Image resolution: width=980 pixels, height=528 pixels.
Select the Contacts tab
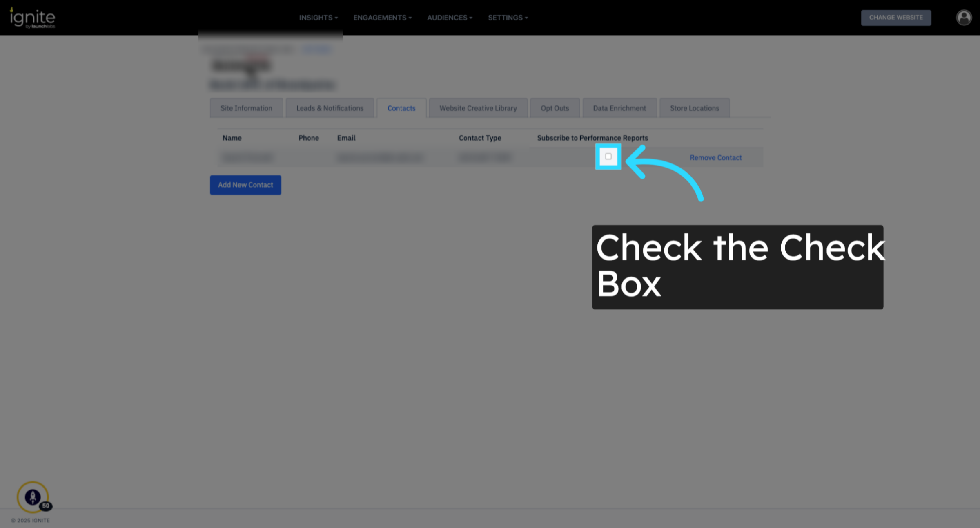[x=401, y=108]
